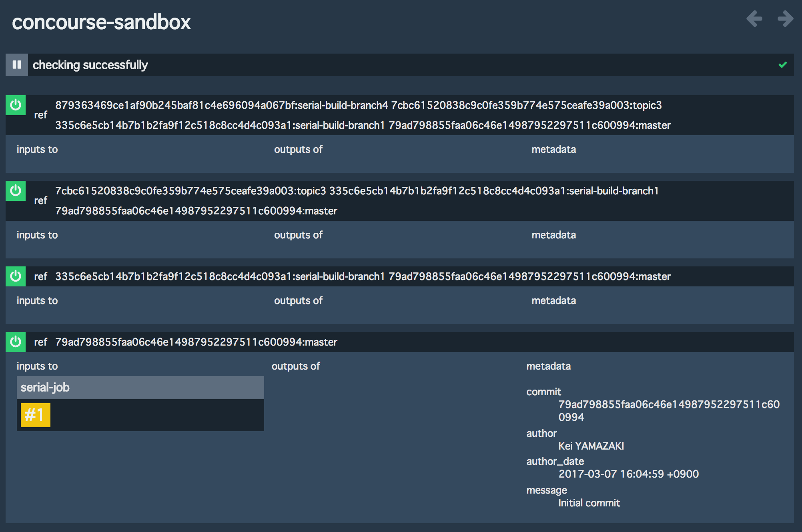This screenshot has width=802, height=532.
Task: Disable the master version using its power toggle
Action: (x=16, y=342)
